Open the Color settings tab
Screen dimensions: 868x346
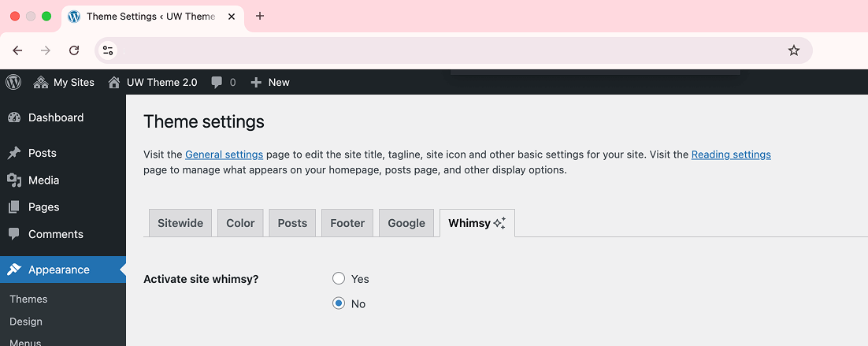click(x=240, y=223)
